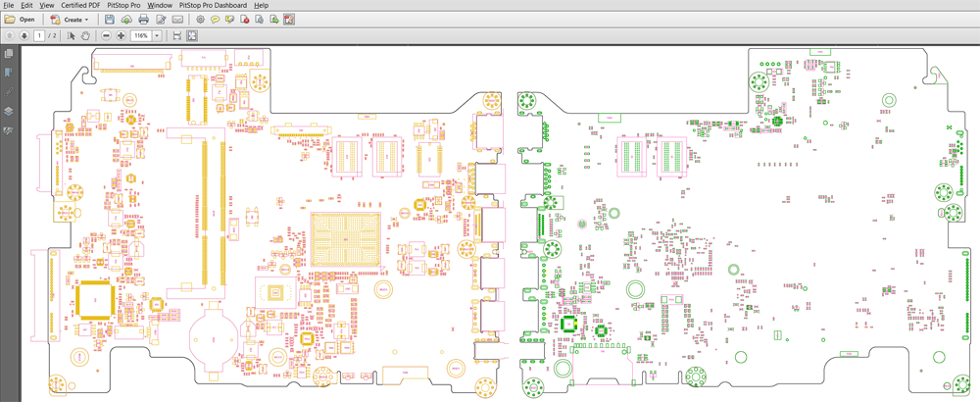Open the zoom percentage dropdown arrow
The width and height of the screenshot is (980, 402).
(156, 35)
